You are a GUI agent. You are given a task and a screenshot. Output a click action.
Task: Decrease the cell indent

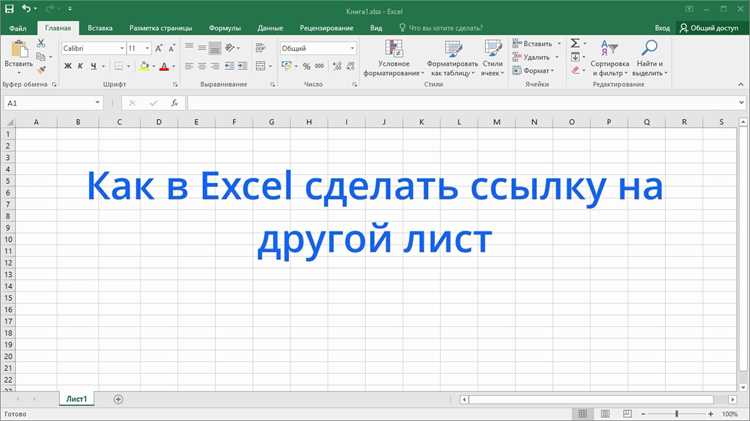click(x=230, y=66)
